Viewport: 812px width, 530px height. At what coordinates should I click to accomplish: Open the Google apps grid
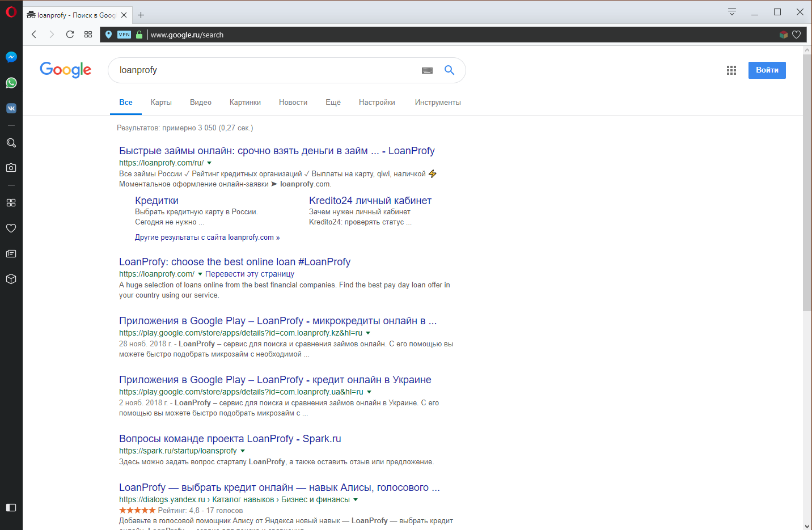tap(731, 70)
